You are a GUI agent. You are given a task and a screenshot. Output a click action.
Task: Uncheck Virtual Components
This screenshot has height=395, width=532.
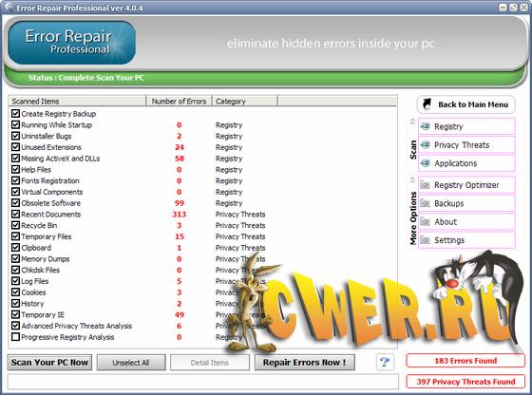[x=15, y=192]
